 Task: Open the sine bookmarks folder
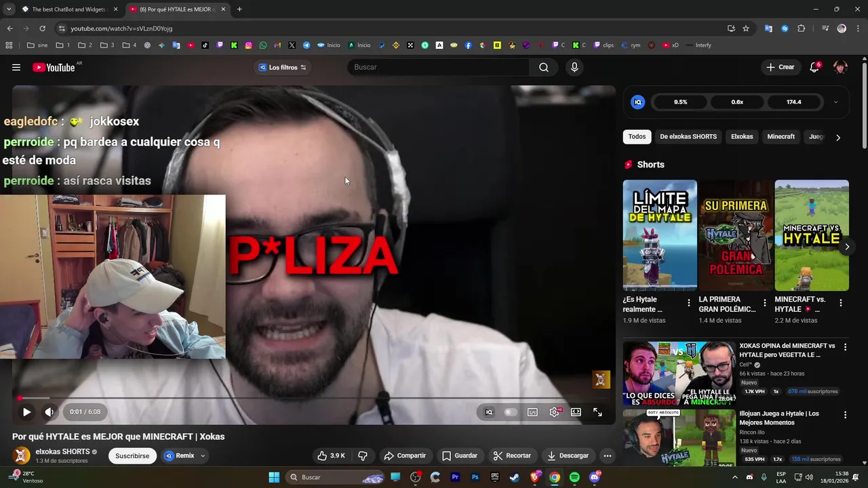[37, 45]
